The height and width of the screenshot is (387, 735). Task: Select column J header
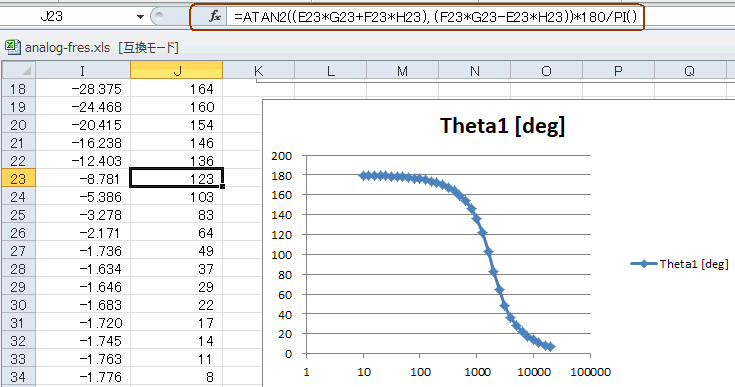tap(177, 71)
